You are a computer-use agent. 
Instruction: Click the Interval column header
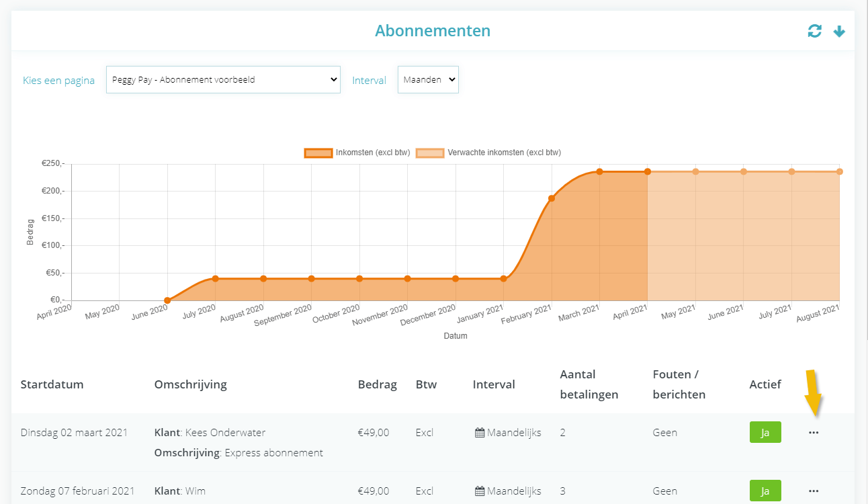(494, 384)
